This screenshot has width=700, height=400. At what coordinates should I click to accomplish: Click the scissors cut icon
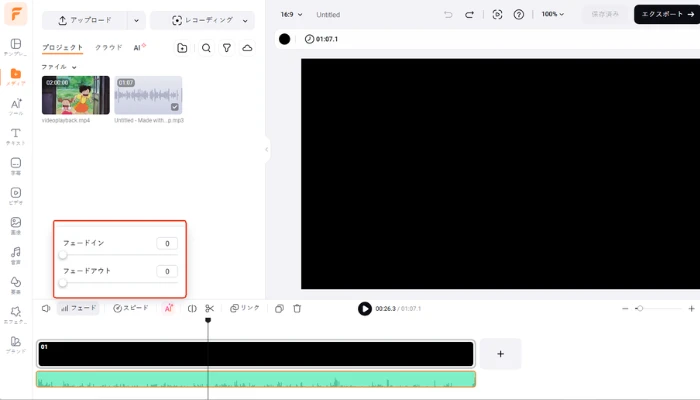pos(209,308)
